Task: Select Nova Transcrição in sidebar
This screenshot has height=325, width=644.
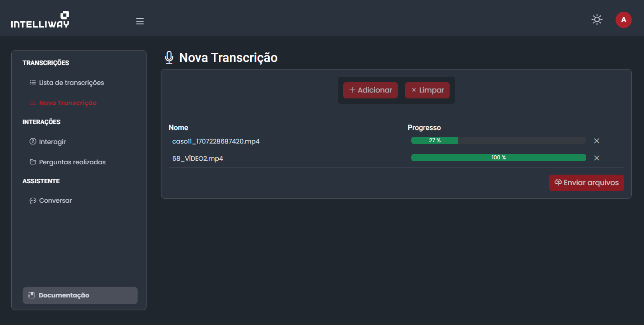Action: pos(68,103)
